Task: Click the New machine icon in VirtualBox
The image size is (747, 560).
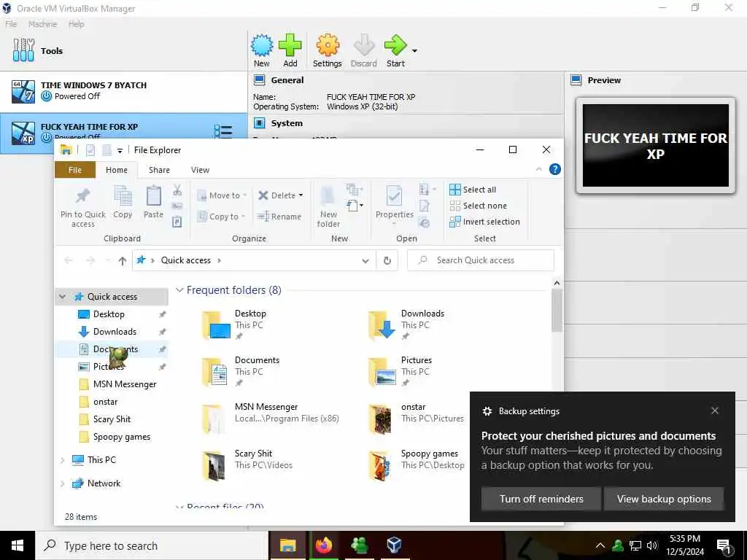Action: (262, 46)
